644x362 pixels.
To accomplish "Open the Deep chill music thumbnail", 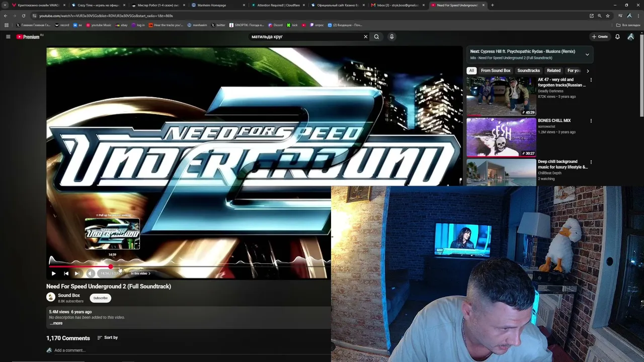I will [x=501, y=172].
